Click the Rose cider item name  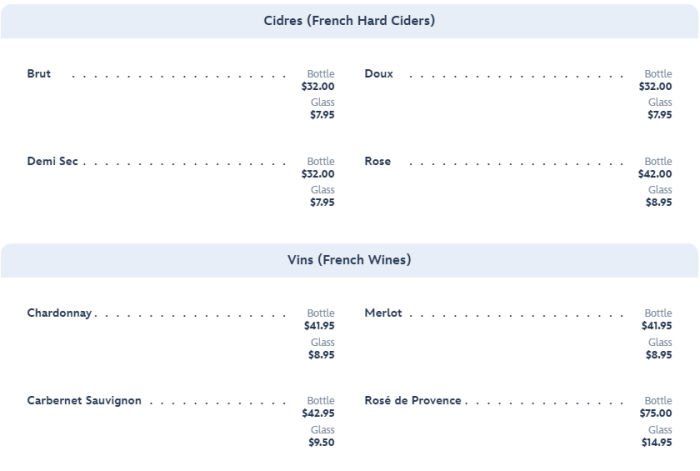tap(378, 162)
